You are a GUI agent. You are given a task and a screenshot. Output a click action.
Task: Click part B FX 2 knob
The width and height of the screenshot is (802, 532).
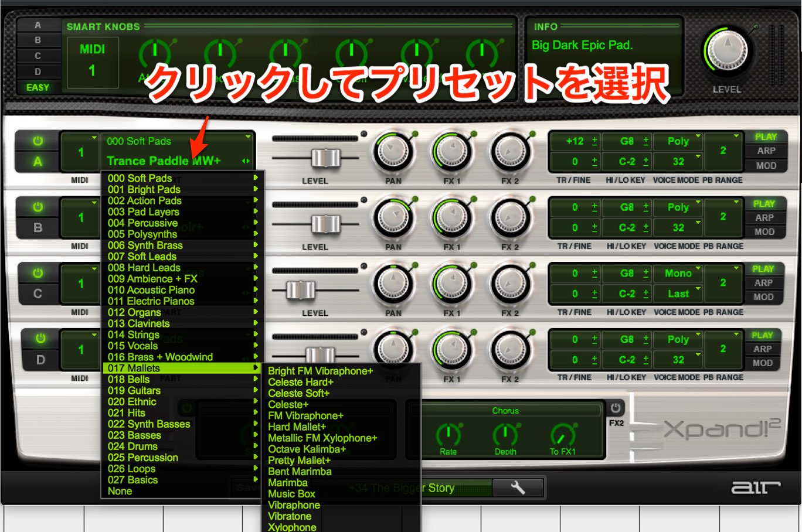[510, 217]
